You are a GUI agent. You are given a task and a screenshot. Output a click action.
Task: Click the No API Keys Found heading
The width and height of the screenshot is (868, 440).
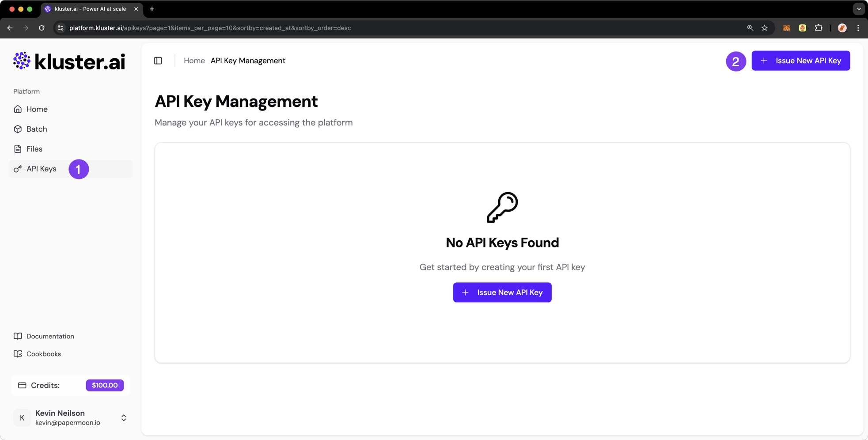coord(502,243)
